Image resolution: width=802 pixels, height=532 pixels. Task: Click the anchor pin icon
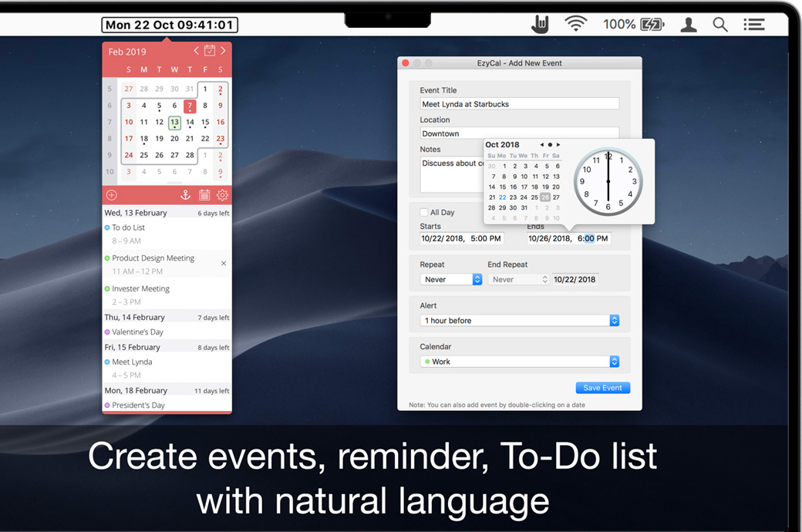(185, 195)
